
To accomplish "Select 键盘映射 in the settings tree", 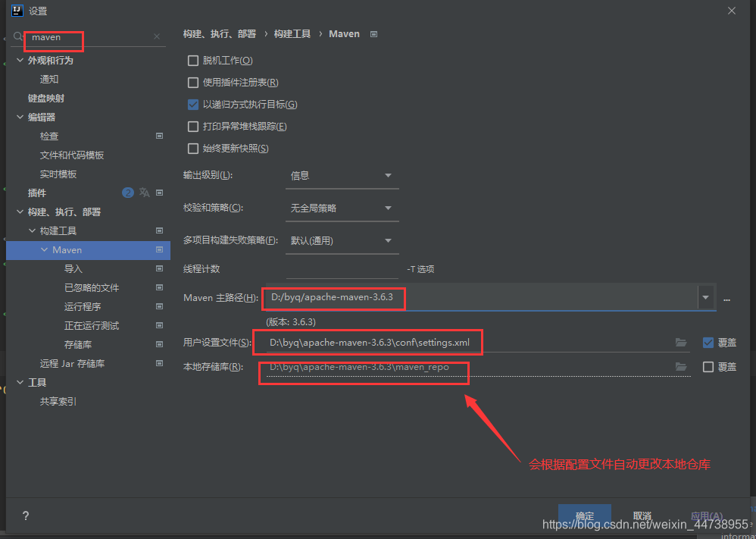I will [46, 99].
